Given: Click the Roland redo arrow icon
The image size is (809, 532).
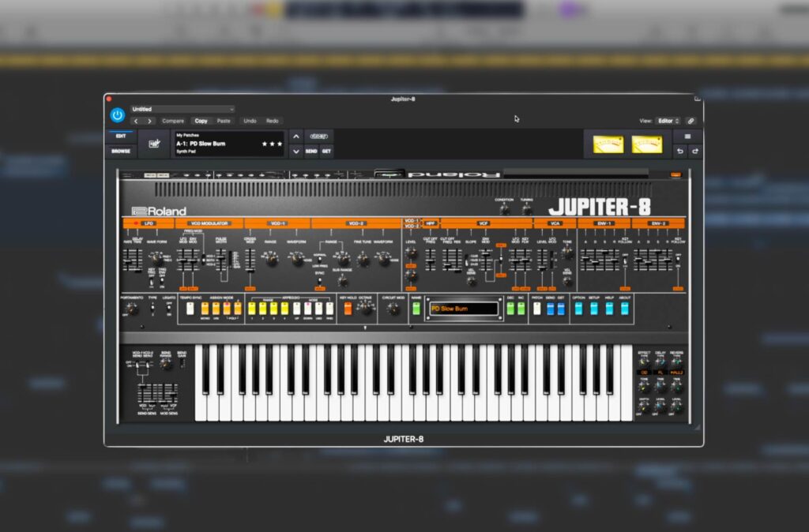Looking at the screenshot, I should click(695, 151).
